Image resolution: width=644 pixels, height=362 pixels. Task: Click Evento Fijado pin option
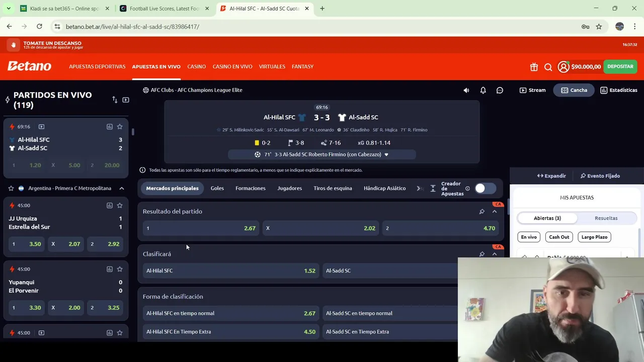click(600, 176)
